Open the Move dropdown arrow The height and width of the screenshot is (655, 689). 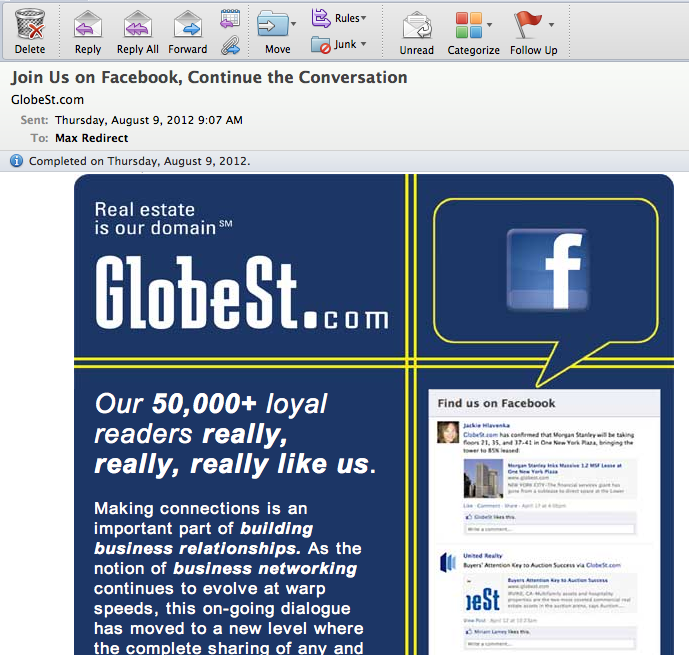294,24
